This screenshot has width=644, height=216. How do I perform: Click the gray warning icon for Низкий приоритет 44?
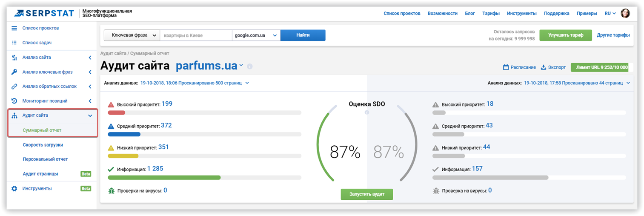pyautogui.click(x=435, y=148)
